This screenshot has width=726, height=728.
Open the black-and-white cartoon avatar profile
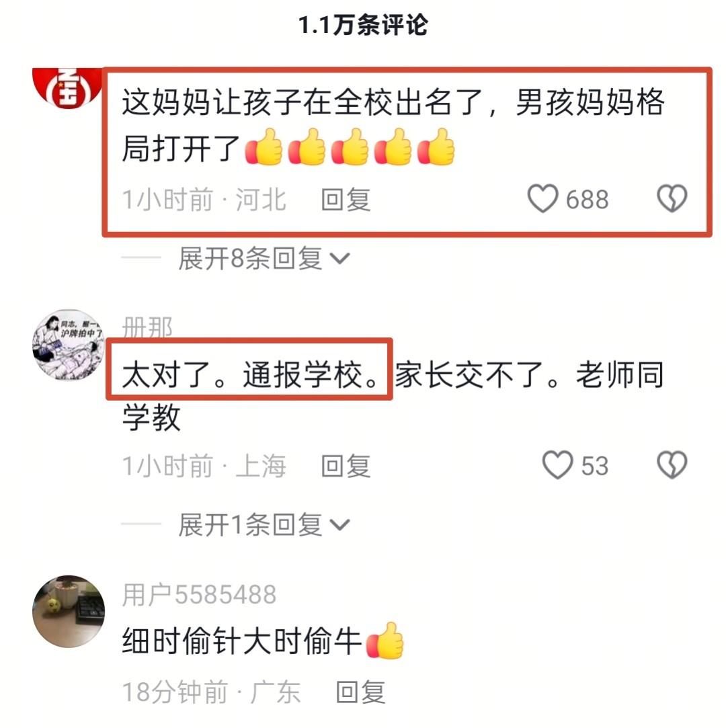[x=69, y=345]
